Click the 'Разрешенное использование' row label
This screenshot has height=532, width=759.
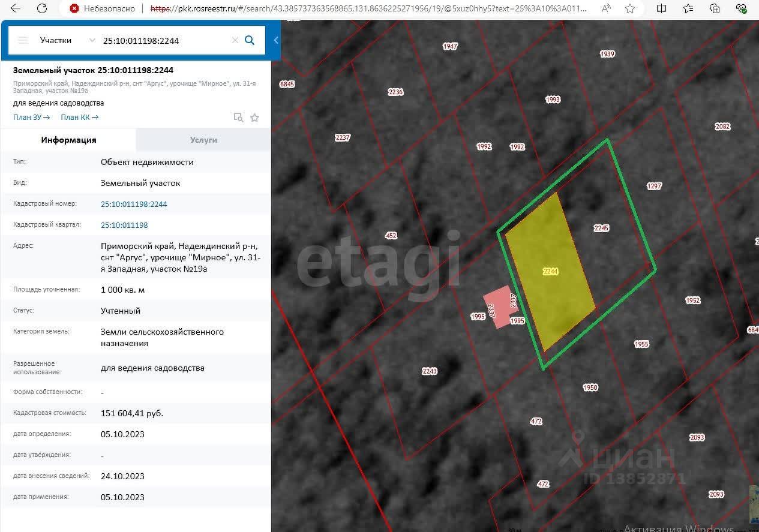[x=37, y=368]
